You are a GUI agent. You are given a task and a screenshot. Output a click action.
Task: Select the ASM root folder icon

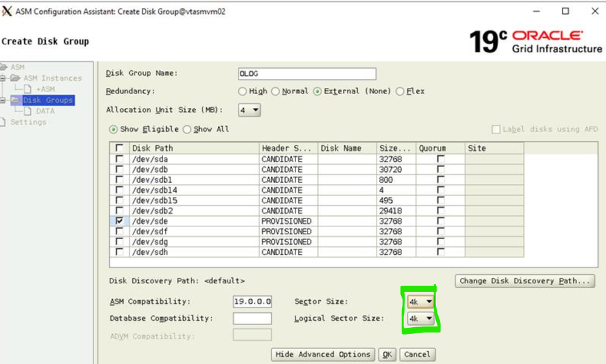pos(4,67)
